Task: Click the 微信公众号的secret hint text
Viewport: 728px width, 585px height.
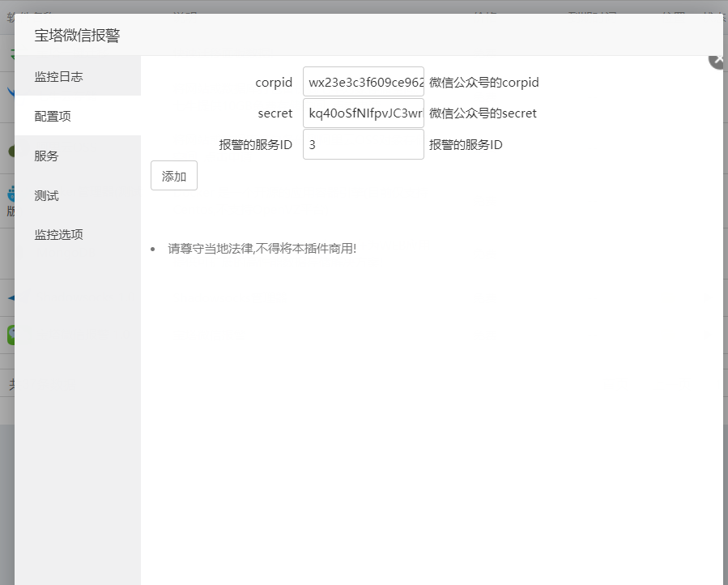Action: point(483,113)
